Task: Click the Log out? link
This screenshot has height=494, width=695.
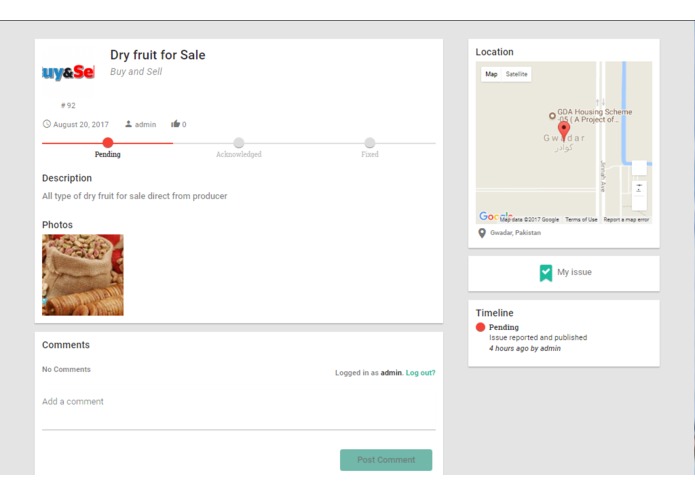Action: [421, 373]
